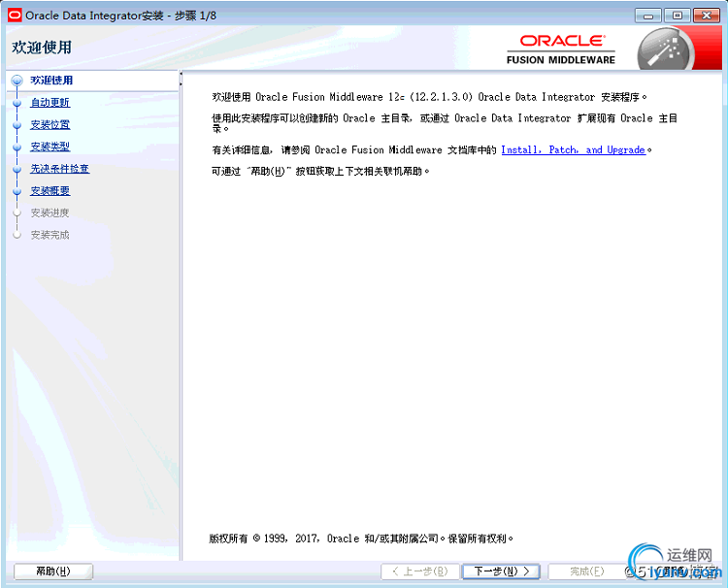Click the 安装概要 step bullet icon
The height and width of the screenshot is (588, 728).
(x=17, y=191)
